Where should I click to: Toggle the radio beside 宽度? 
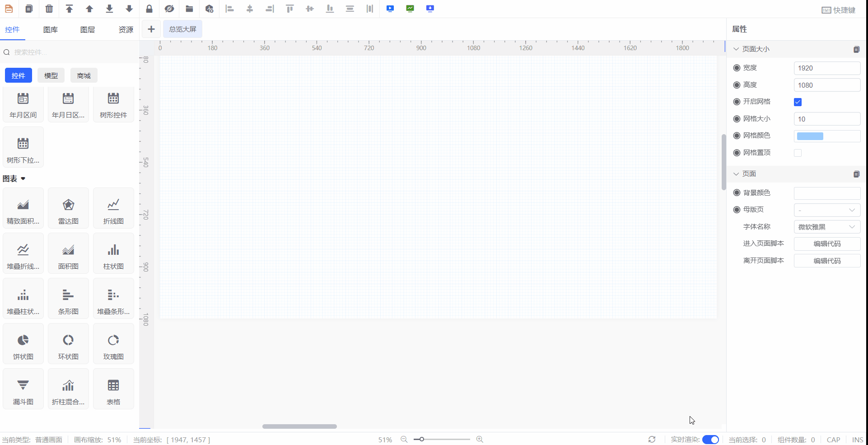pyautogui.click(x=737, y=68)
